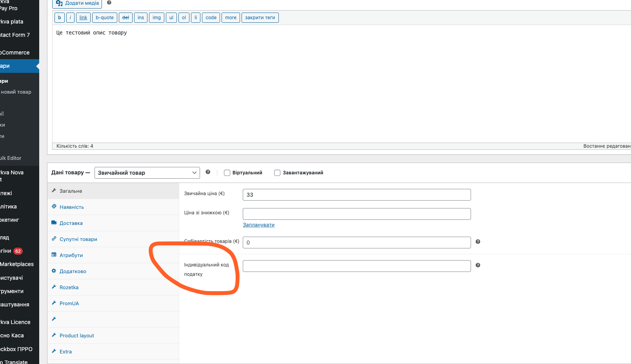
Task: Toggle the Завантажуваний checkbox
Action: 277,173
